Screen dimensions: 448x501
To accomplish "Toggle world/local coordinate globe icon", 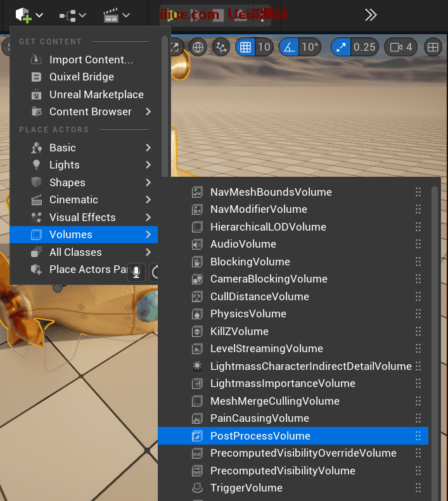I will point(198,47).
